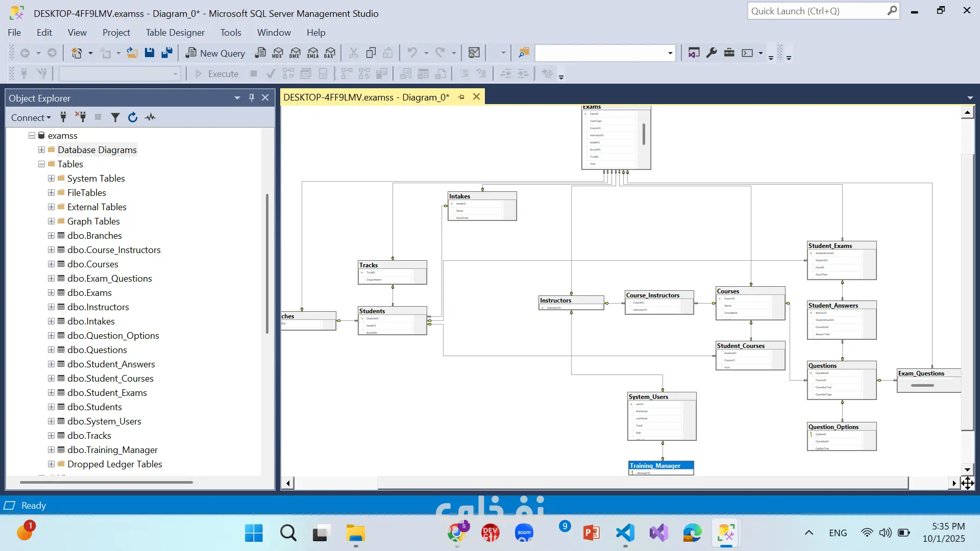Toggle pin on Diagram_0 tab
980x551 pixels.
pyautogui.click(x=461, y=97)
